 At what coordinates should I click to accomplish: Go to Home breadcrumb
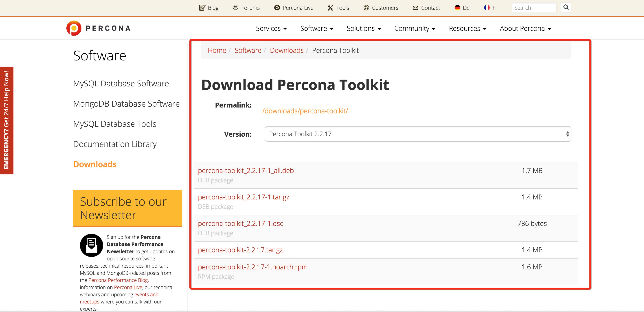[217, 50]
